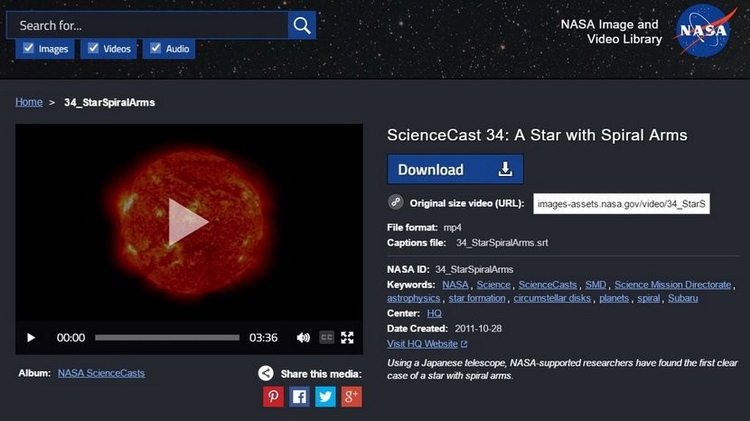Toggle closed captions with the CC icon
Viewport: 750px width, 421px height.
[326, 338]
